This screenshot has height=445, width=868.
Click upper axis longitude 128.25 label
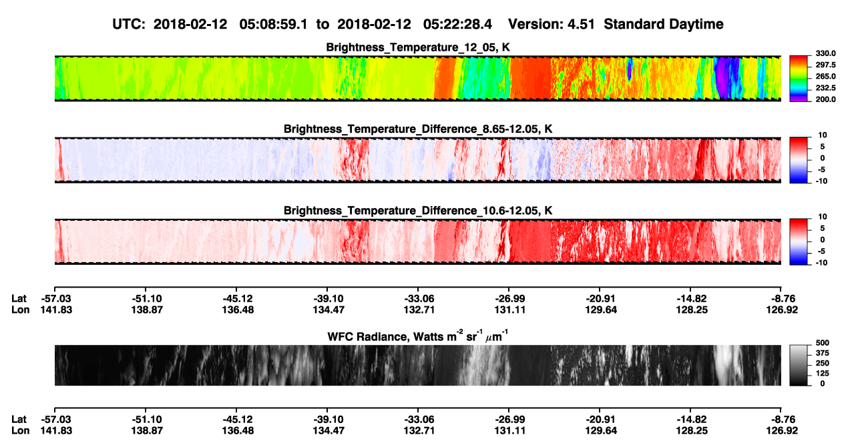691,310
